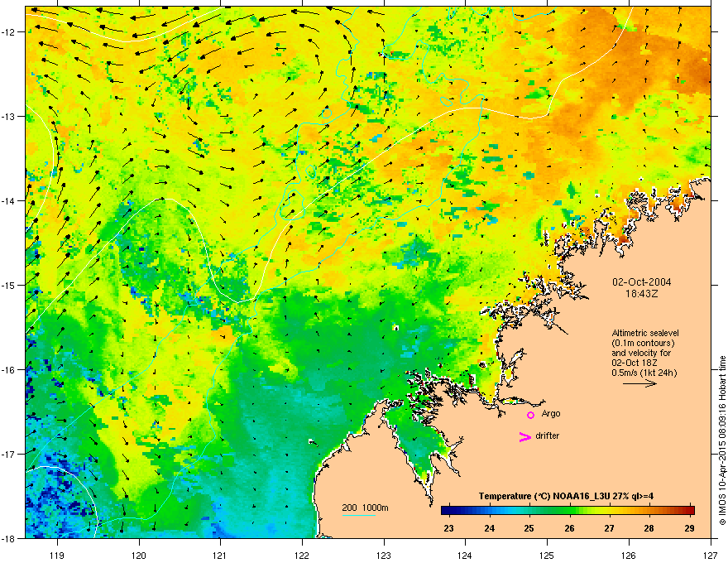The width and height of the screenshot is (728, 563).
Task: Click the latitude axis label -16
Action: point(8,370)
